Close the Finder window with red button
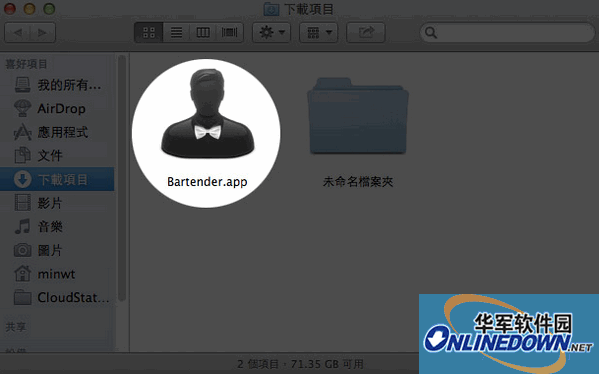Image resolution: width=599 pixels, height=374 pixels. (x=10, y=8)
